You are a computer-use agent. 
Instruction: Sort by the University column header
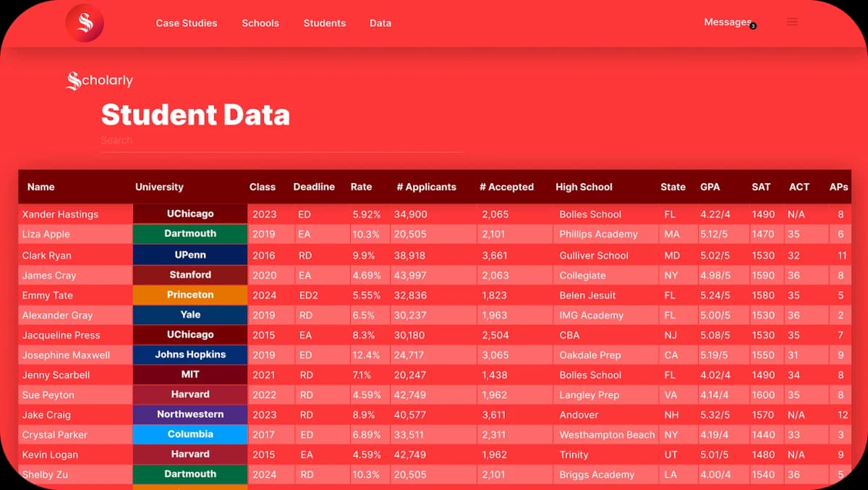(159, 187)
